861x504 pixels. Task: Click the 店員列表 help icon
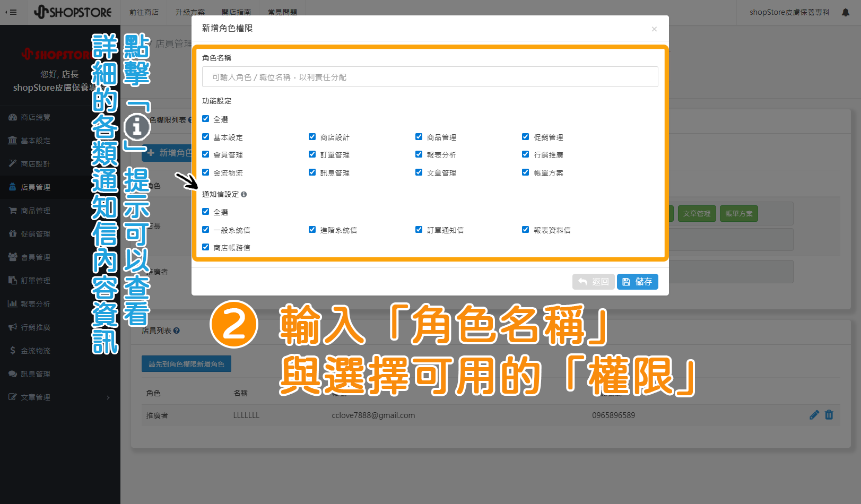click(x=177, y=331)
